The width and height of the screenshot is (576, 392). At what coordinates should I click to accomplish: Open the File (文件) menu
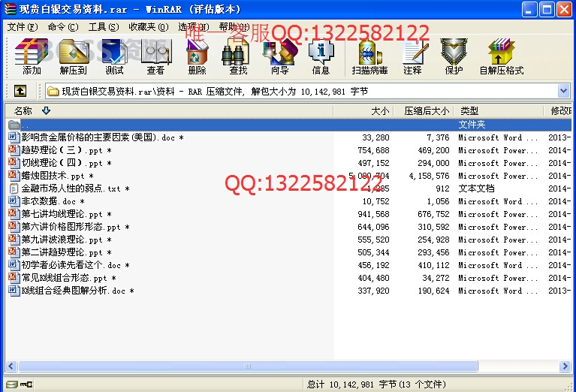[x=23, y=27]
